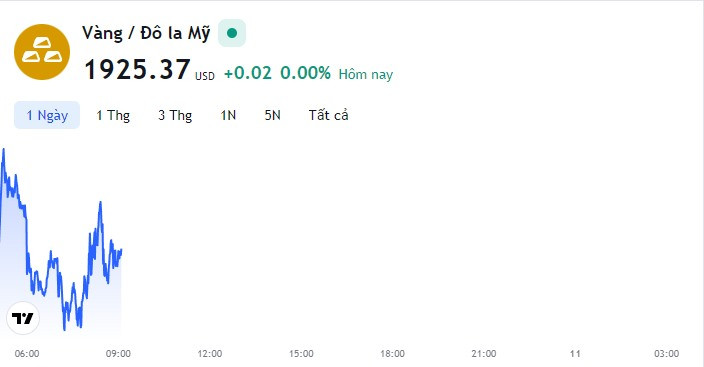Click the USD currency label

[205, 76]
